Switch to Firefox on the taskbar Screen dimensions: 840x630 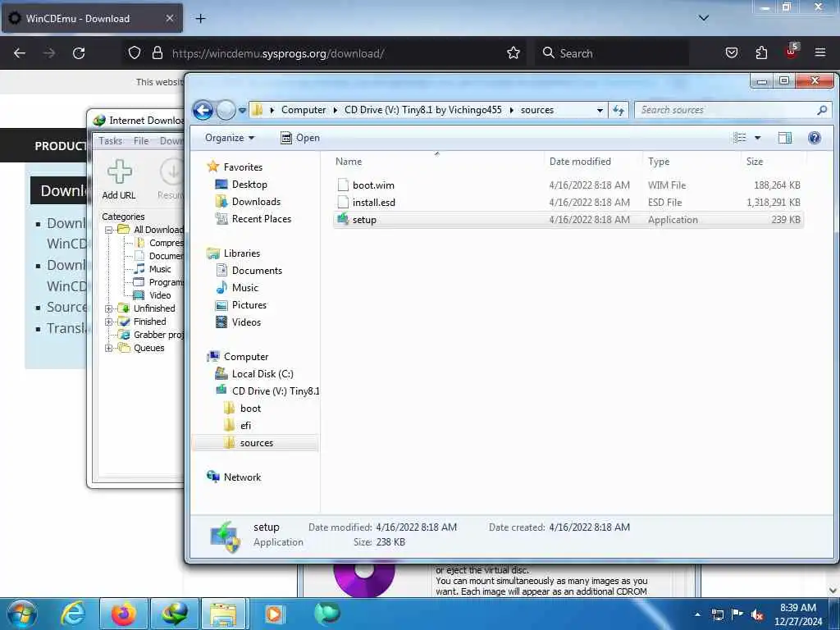pos(123,614)
